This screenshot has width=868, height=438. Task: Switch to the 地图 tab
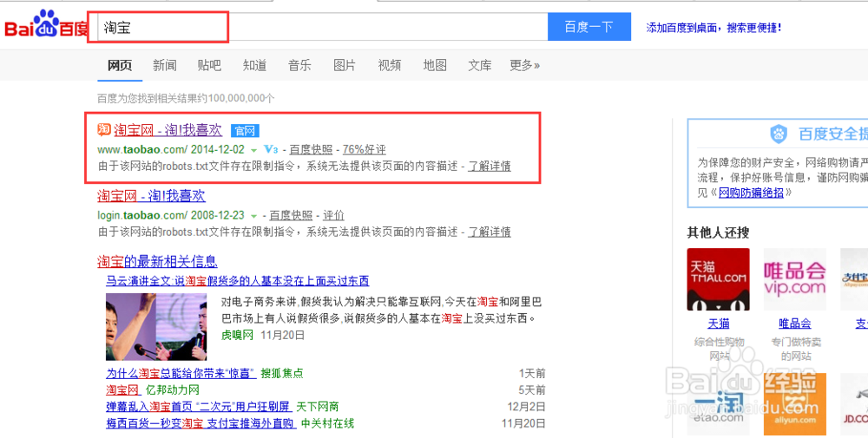[435, 65]
